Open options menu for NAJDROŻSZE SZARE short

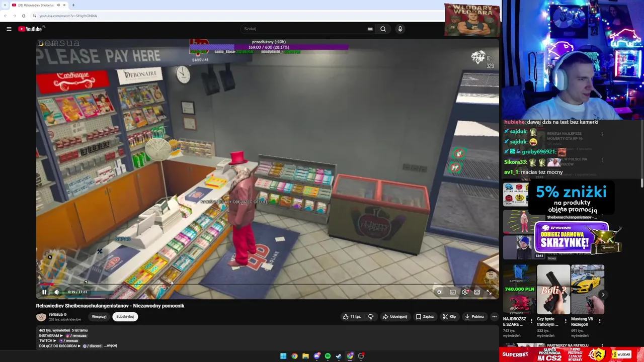pos(532,321)
